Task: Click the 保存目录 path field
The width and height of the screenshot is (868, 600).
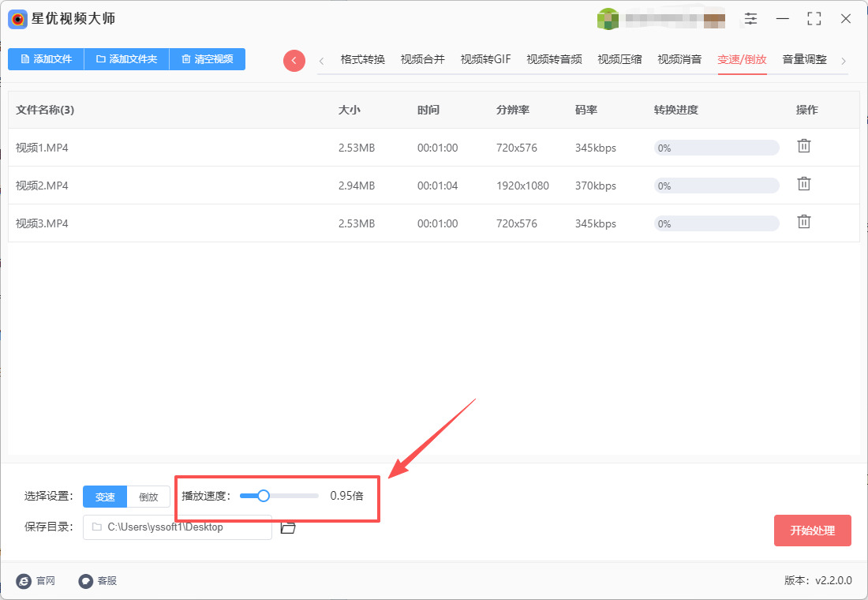Action: point(178,527)
